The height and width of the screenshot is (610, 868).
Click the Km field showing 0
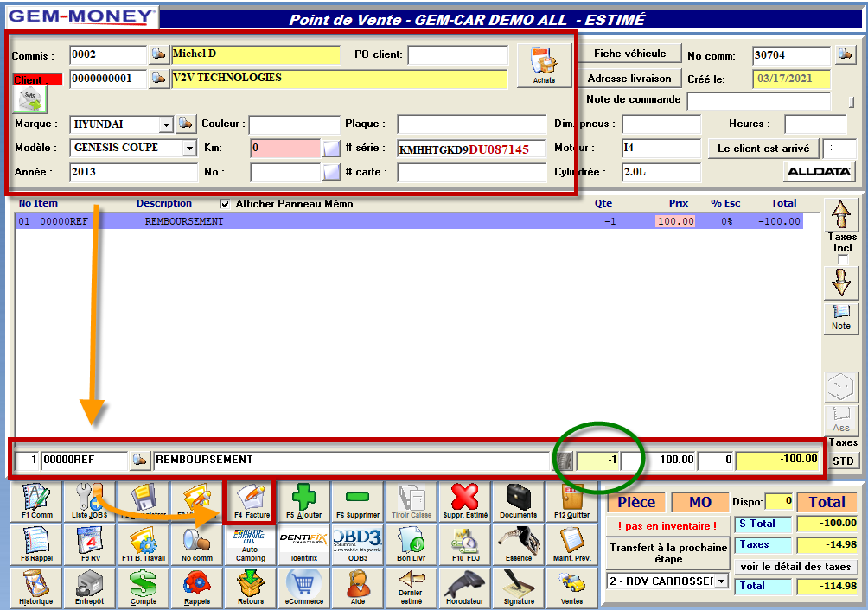pos(285,149)
